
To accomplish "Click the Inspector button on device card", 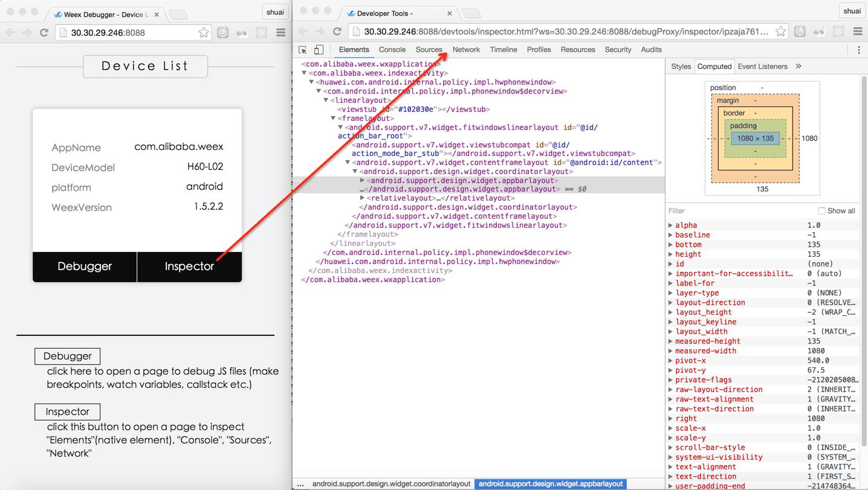I will point(189,266).
